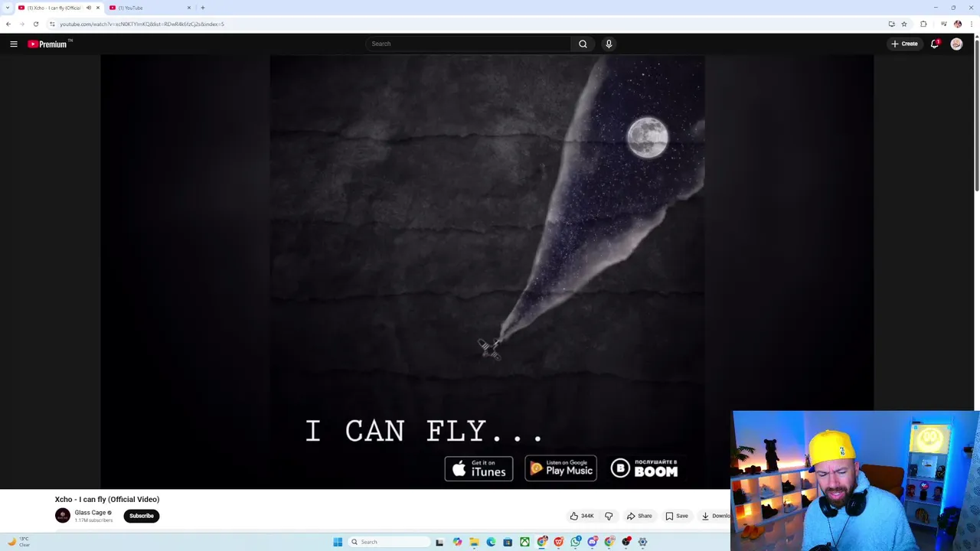The width and height of the screenshot is (980, 551).
Task: Select the Xcho - I can fly tab
Action: click(x=54, y=8)
